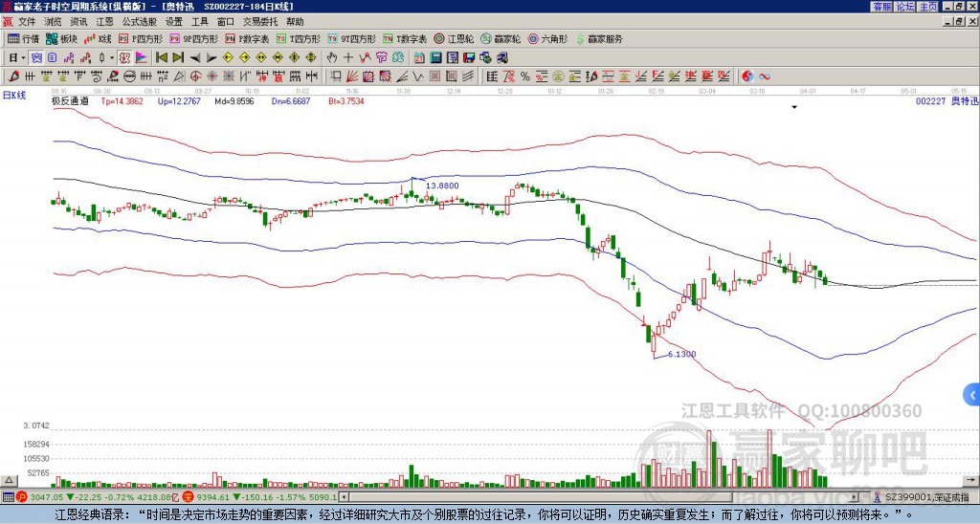980x524 pixels.
Task: Click the yin-yang tool icon
Action: coord(747,76)
